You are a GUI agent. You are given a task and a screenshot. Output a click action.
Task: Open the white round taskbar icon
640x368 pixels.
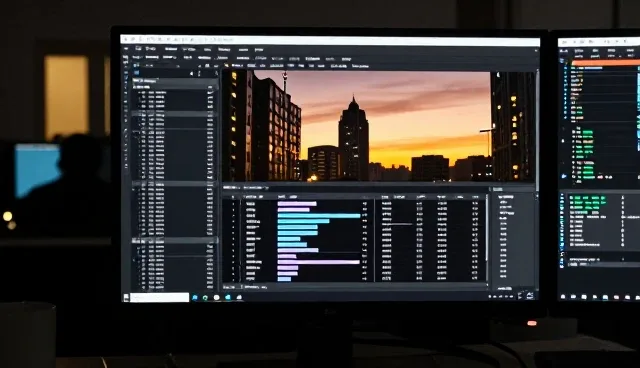pos(217,298)
